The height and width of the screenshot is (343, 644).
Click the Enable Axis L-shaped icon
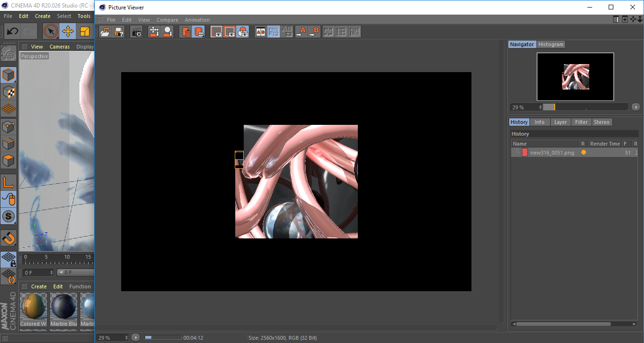point(8,182)
